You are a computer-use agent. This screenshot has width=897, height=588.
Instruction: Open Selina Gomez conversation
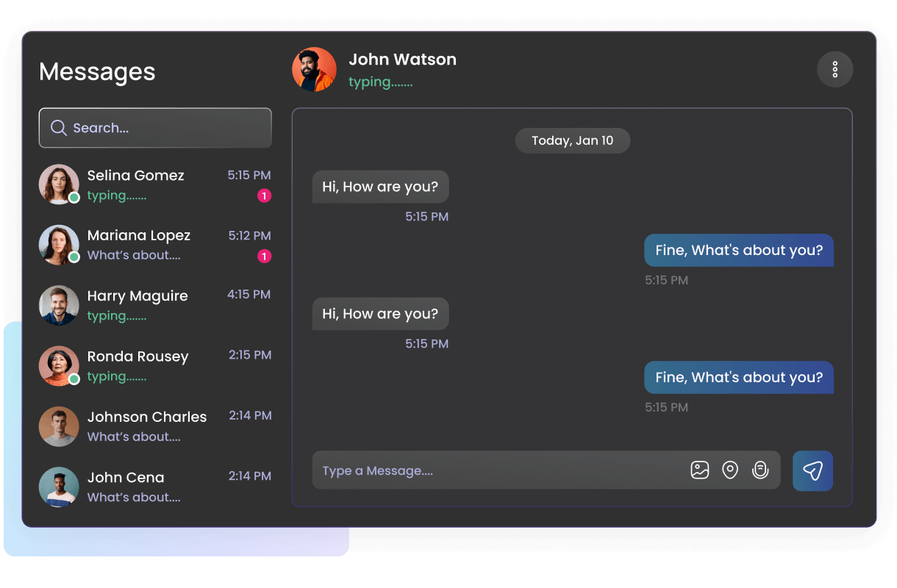click(154, 184)
